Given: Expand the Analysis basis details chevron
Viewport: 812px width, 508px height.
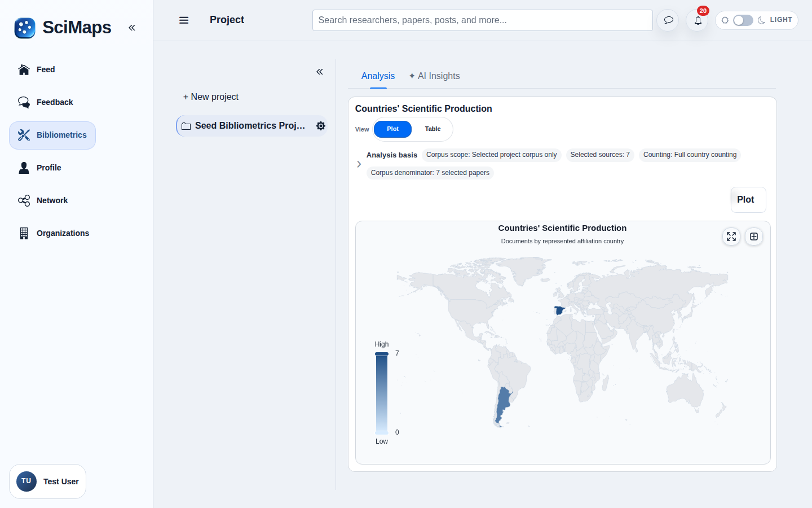Looking at the screenshot, I should [x=359, y=164].
